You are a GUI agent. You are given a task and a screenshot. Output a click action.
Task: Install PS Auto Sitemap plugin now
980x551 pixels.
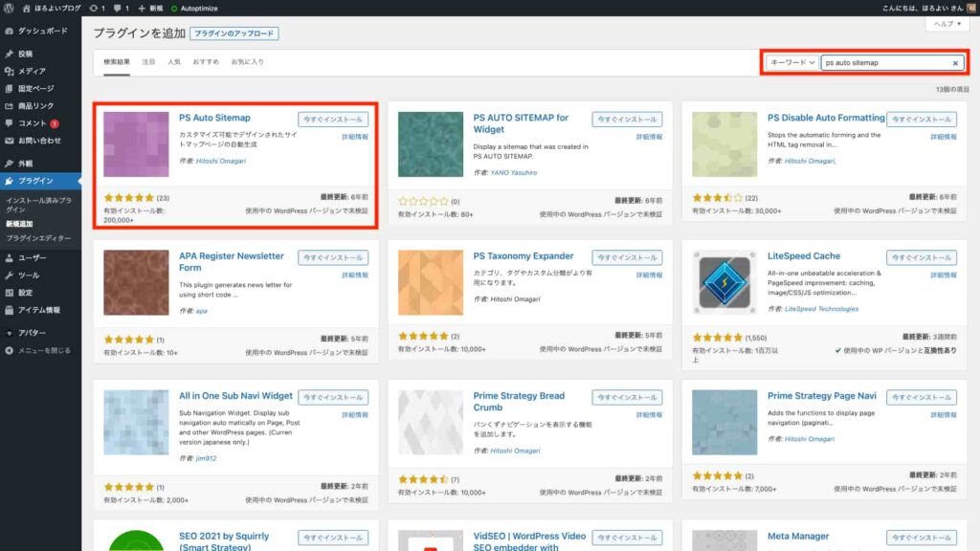(333, 120)
